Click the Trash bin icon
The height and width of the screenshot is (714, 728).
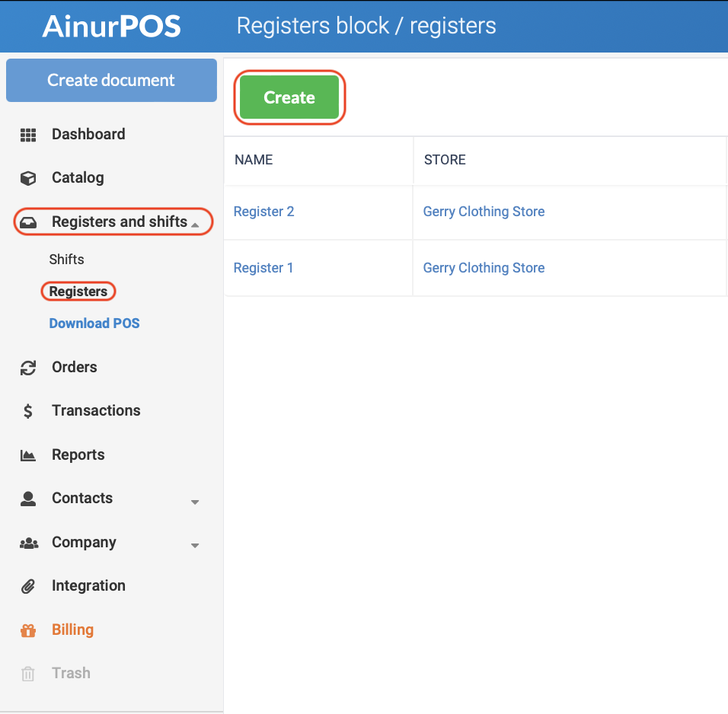[28, 674]
